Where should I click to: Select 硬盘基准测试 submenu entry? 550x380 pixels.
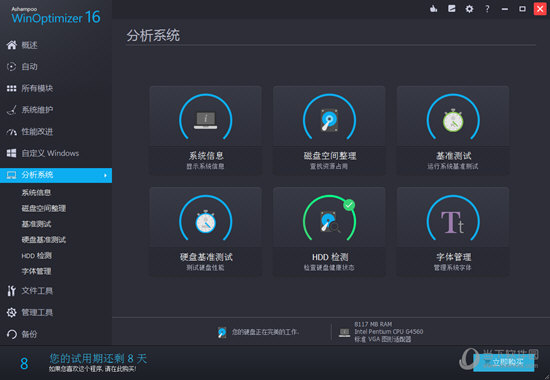click(x=44, y=240)
